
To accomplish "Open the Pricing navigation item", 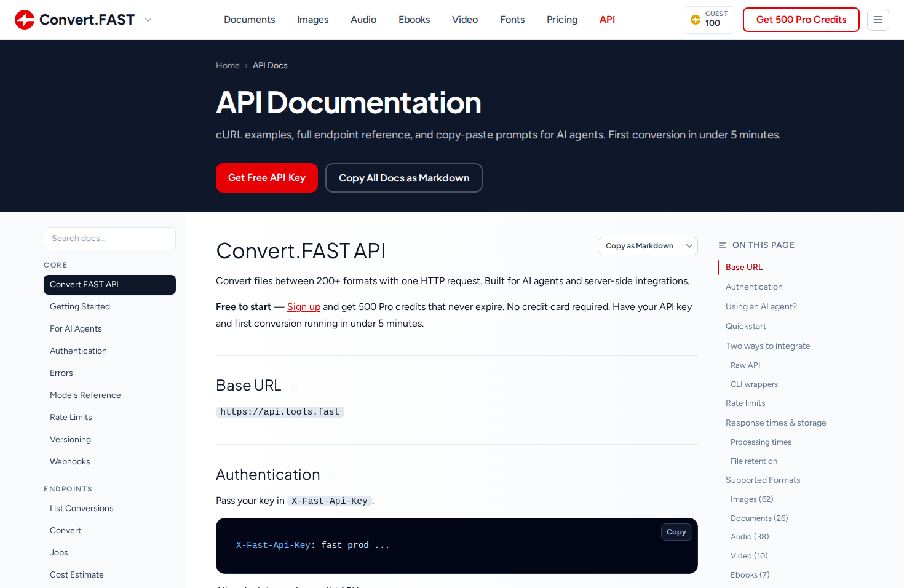I will 562,20.
